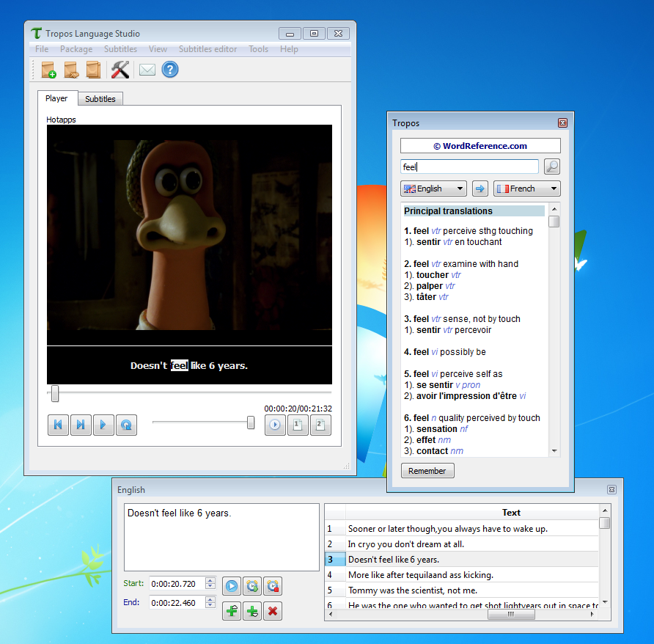The width and height of the screenshot is (654, 644).
Task: Click the subtitle table vertical scroll down arrow
Action: (605, 602)
